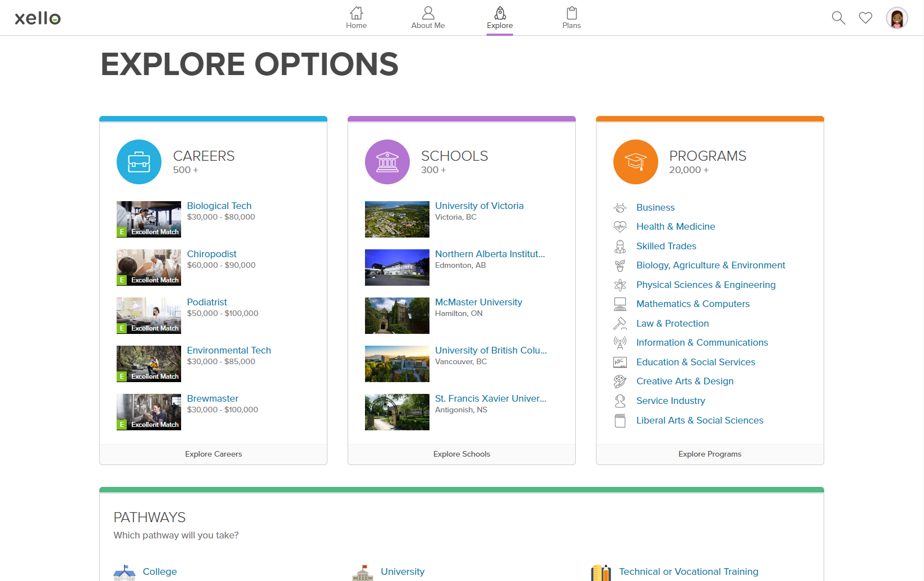Click the Programs graduation cap icon
Screen dimensions: 924x581
pos(636,162)
